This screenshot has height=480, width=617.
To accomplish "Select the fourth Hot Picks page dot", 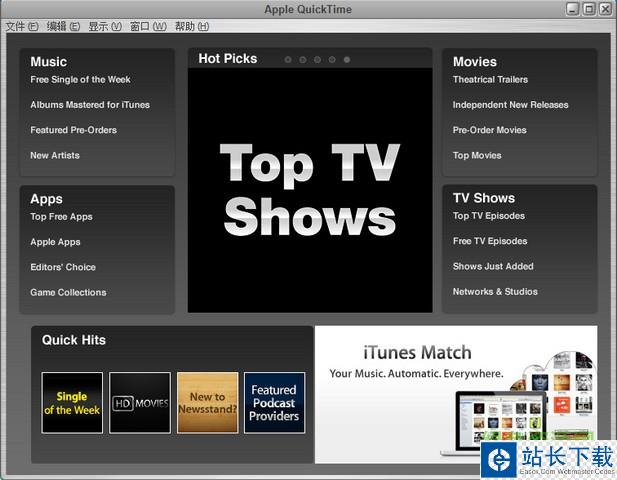I will pyautogui.click(x=332, y=60).
